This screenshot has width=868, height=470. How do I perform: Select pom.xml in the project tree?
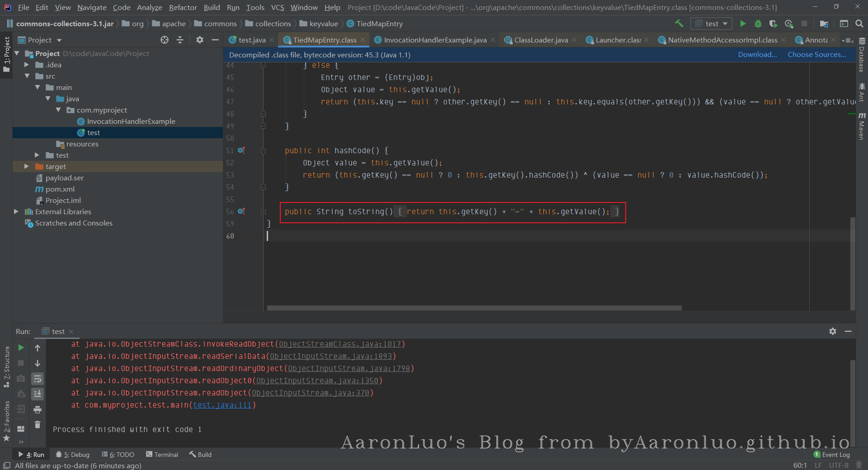point(60,189)
